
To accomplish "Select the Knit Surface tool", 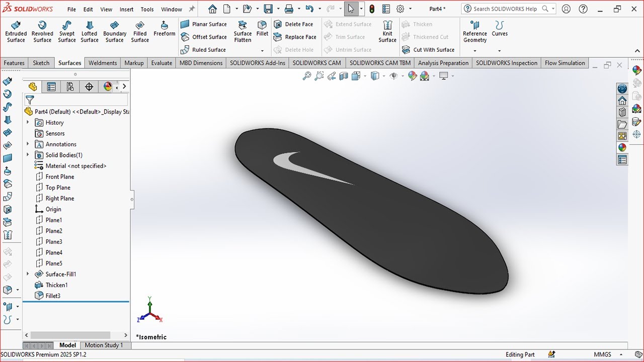I will (387, 32).
